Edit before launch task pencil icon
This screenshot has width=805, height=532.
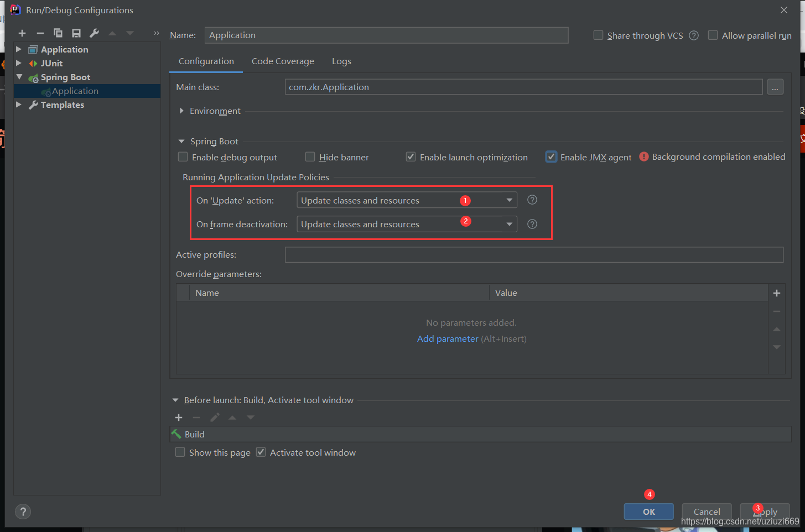click(x=215, y=418)
